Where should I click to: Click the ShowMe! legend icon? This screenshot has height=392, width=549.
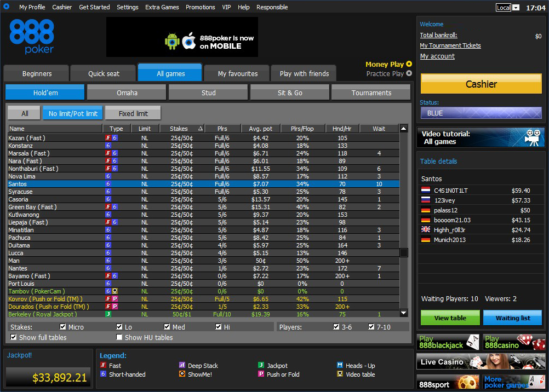[x=182, y=374]
